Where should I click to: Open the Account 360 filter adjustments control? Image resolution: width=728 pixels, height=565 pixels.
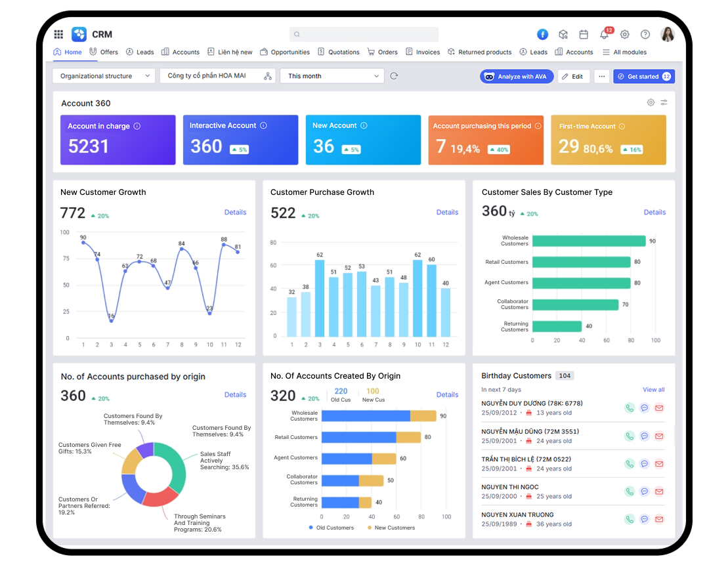pyautogui.click(x=664, y=102)
